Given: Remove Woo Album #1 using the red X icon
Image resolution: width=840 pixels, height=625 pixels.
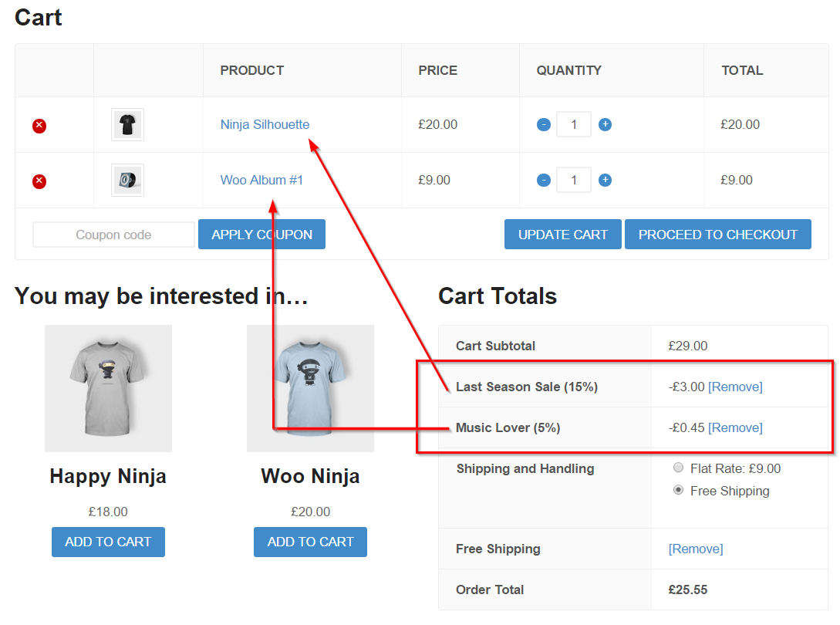Looking at the screenshot, I should coord(39,181).
